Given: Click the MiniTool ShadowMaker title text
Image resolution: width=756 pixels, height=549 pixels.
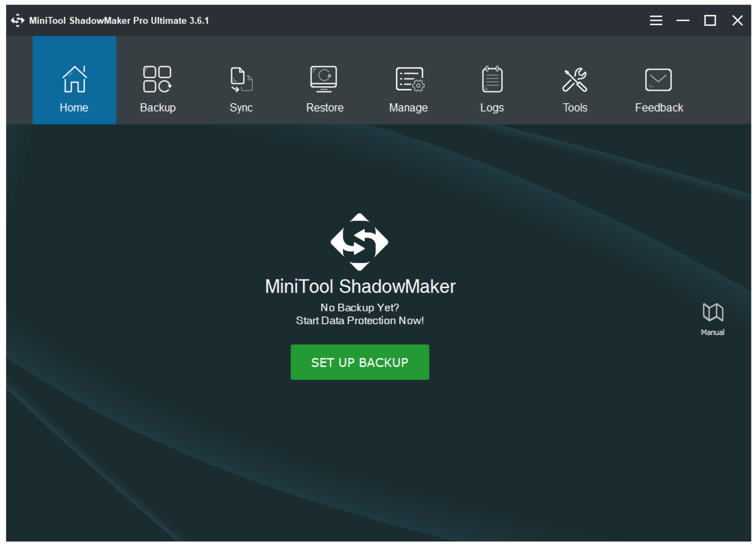Looking at the screenshot, I should [360, 286].
